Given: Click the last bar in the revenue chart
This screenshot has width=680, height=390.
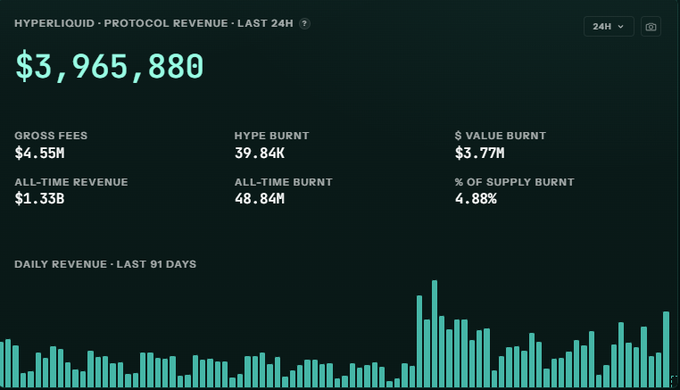Looking at the screenshot, I should point(666,349).
